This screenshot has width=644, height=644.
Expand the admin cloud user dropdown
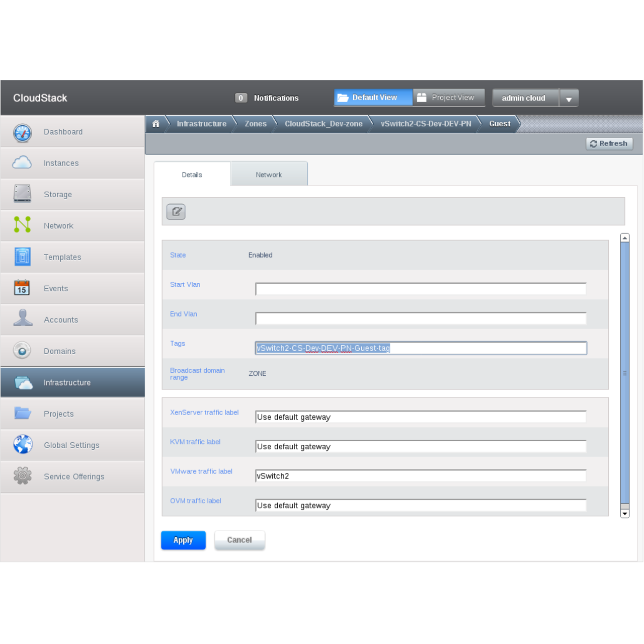point(569,99)
